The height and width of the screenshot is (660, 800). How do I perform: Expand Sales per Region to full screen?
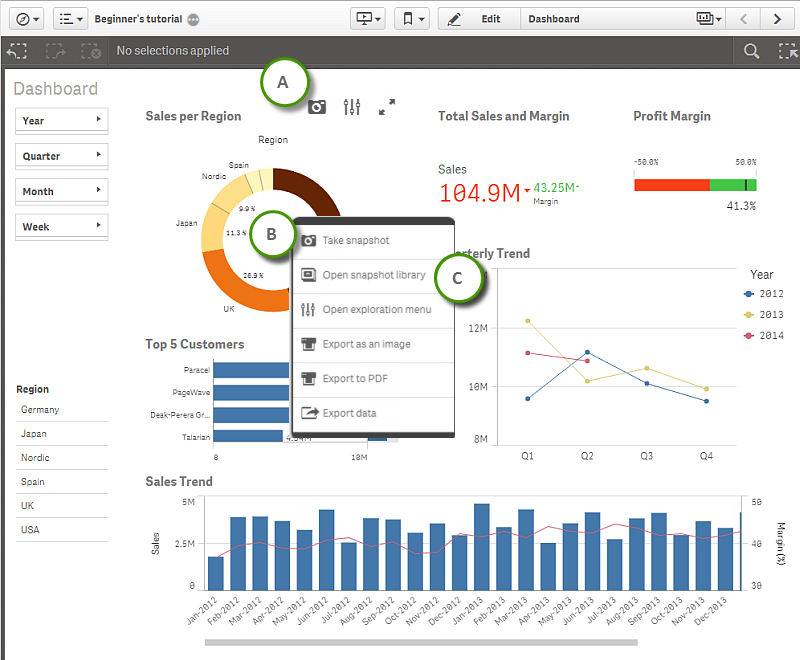coord(387,107)
